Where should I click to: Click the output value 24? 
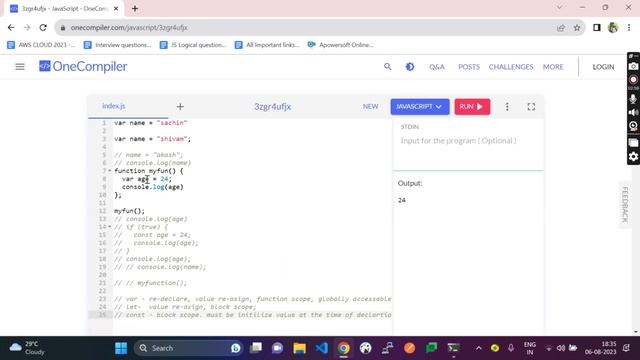click(x=402, y=200)
